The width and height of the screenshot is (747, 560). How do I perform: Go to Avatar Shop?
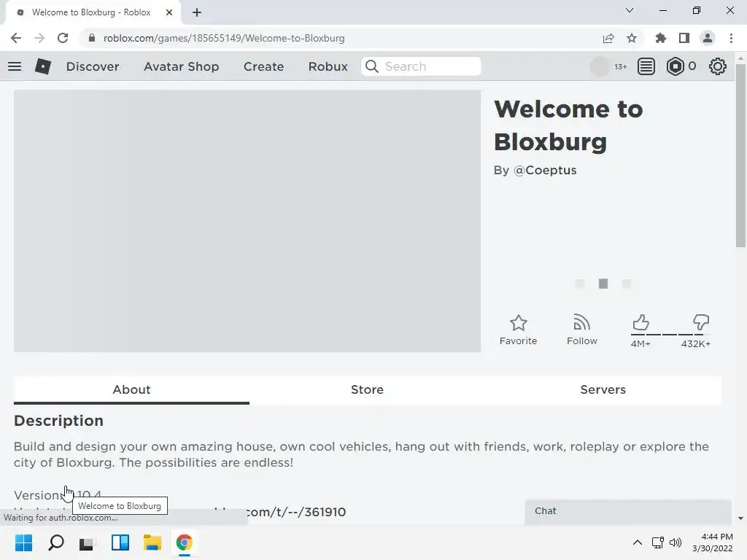[182, 66]
